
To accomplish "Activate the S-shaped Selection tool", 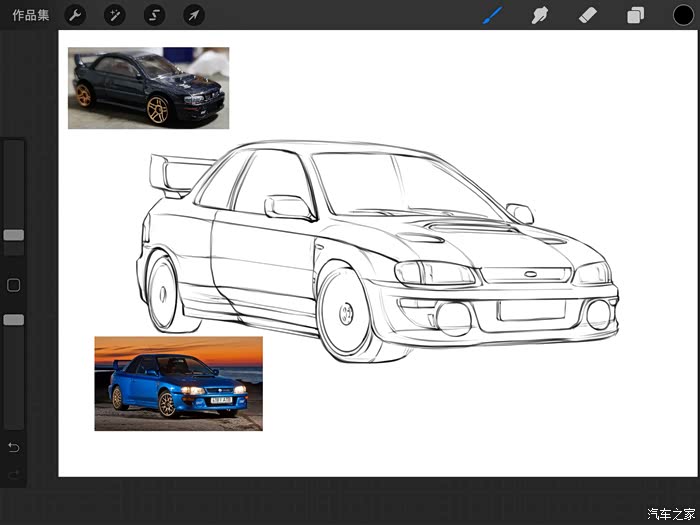I will coord(154,16).
